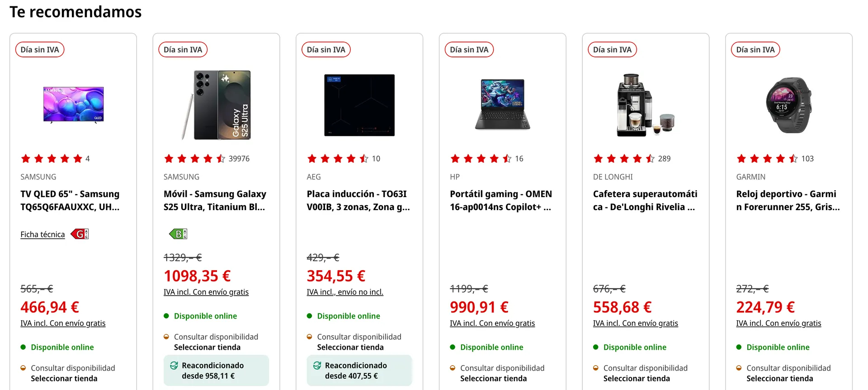Click IVA incl., envío no incl. link
Image resolution: width=868 pixels, height=390 pixels.
(344, 292)
